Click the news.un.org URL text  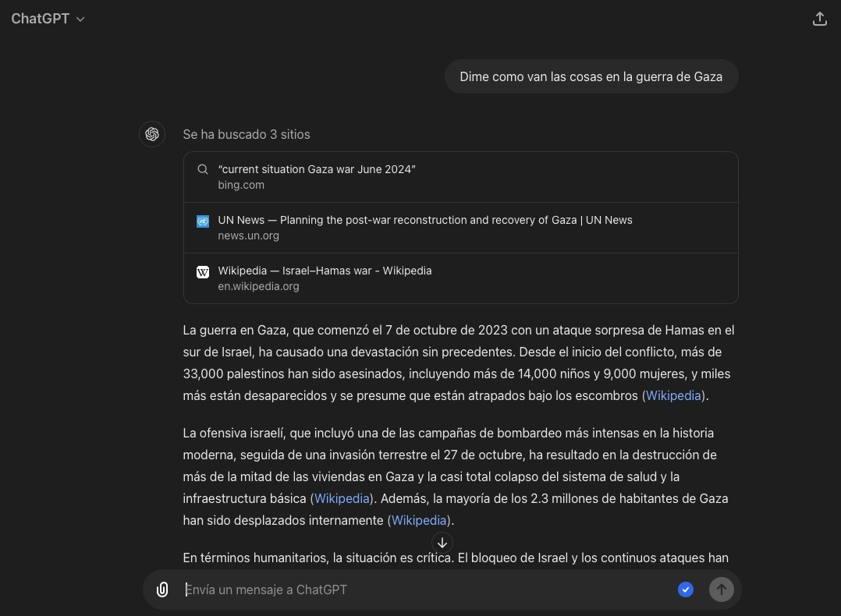click(x=248, y=235)
